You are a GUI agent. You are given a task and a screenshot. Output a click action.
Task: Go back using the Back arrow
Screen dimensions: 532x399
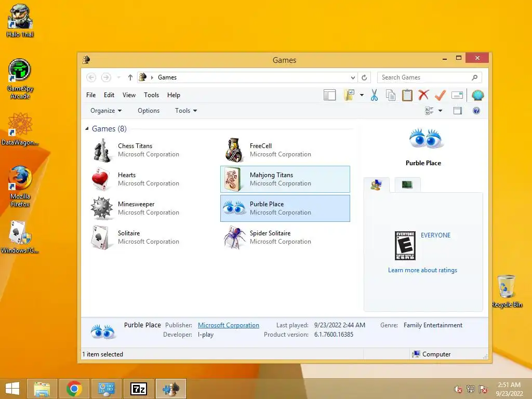tap(91, 77)
